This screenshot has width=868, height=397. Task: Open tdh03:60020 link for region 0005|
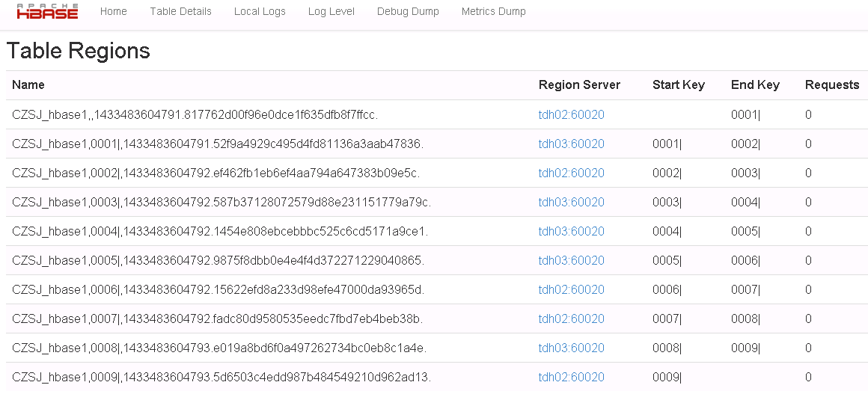pos(571,260)
